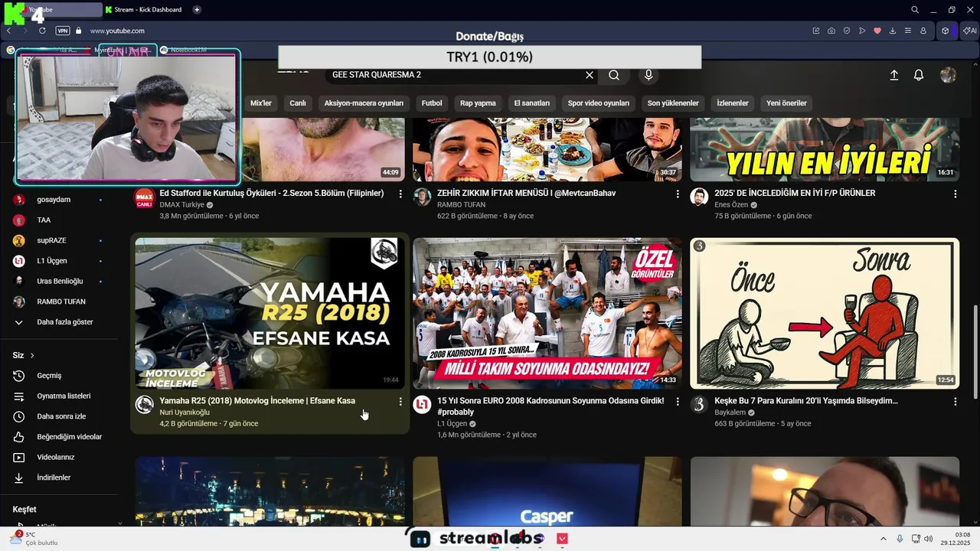Open the YouTube create/upload icon
Screen dimensions: 980x551
tap(893, 75)
